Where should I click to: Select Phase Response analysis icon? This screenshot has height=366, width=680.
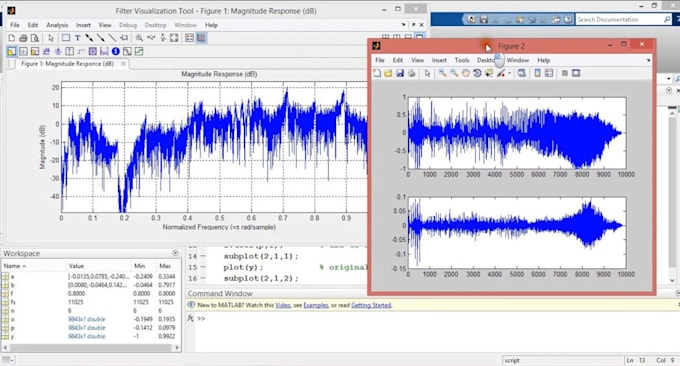23,52
